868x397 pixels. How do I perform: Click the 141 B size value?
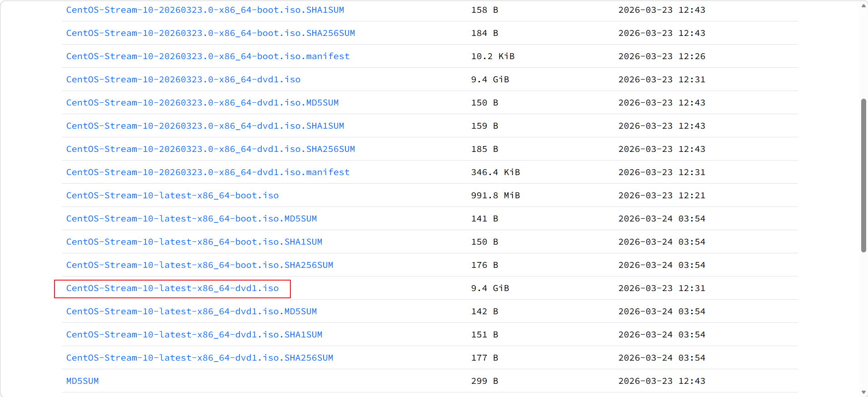(484, 219)
